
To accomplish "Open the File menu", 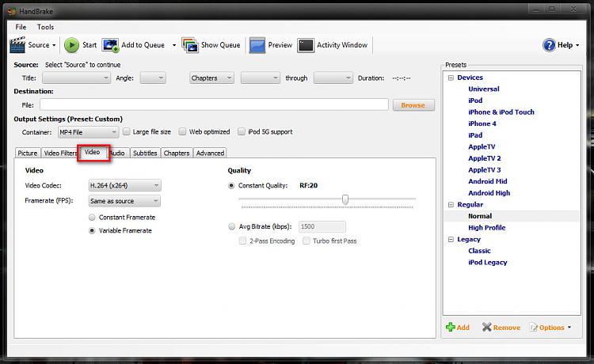I will click(x=21, y=27).
